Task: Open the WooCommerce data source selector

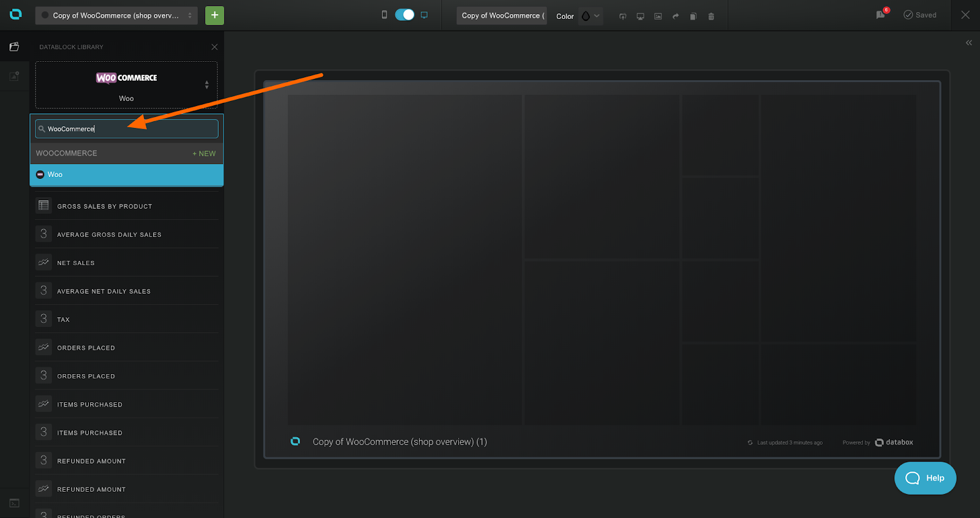Action: (x=126, y=85)
